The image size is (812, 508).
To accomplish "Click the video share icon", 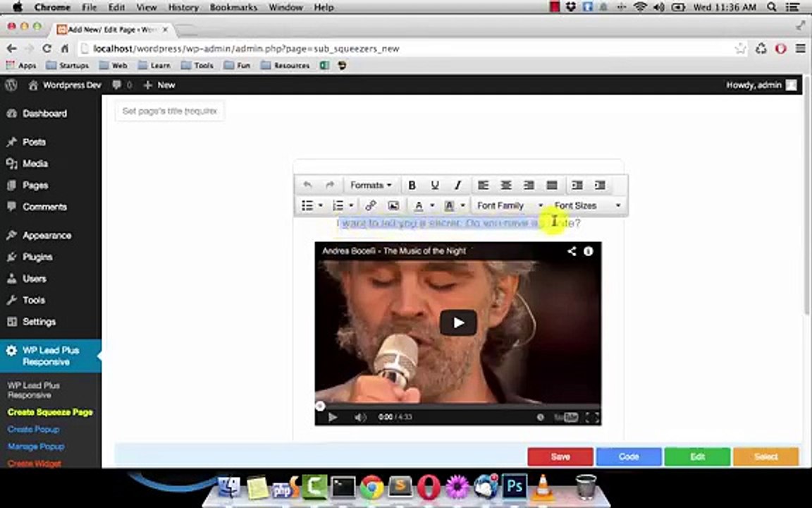I will point(572,251).
